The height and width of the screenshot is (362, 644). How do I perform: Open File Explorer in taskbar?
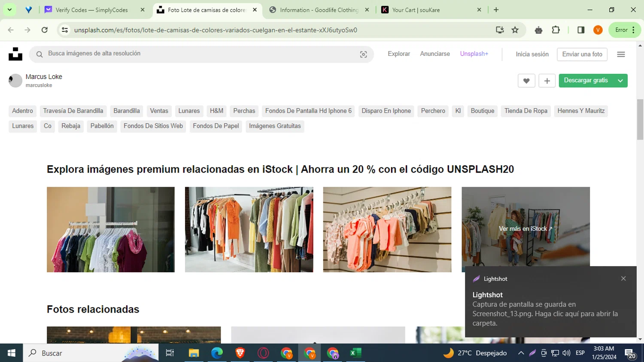194,353
